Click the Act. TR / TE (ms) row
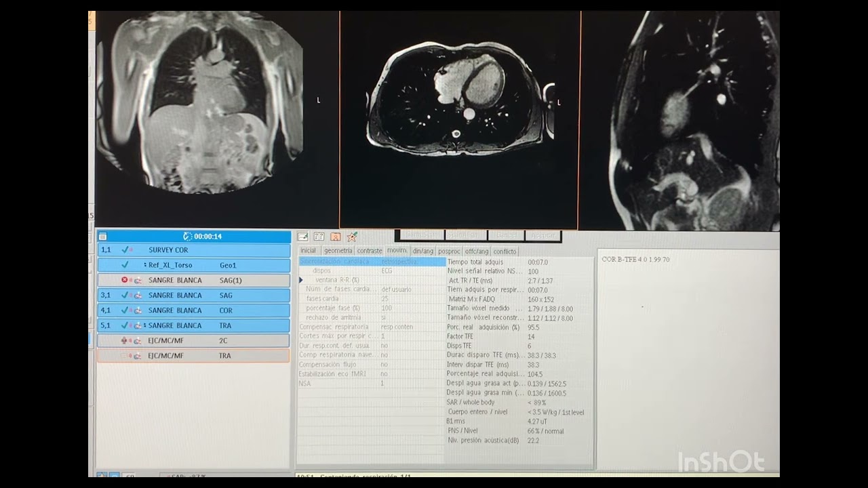The height and width of the screenshot is (488, 868). coord(519,280)
